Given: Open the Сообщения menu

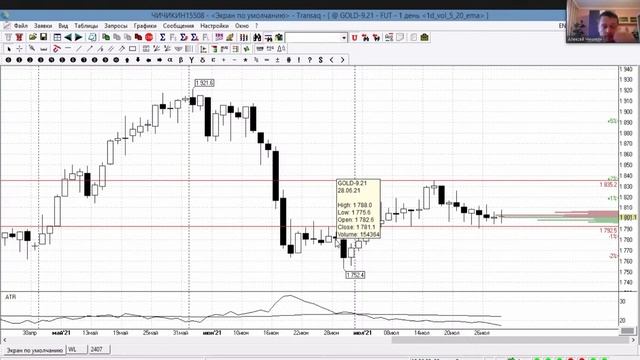Looking at the screenshot, I should click(178, 26).
